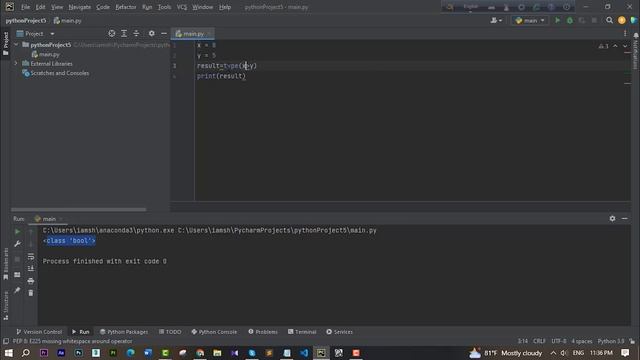The width and height of the screenshot is (640, 360).
Task: Open the View menu
Action: pos(57,7)
